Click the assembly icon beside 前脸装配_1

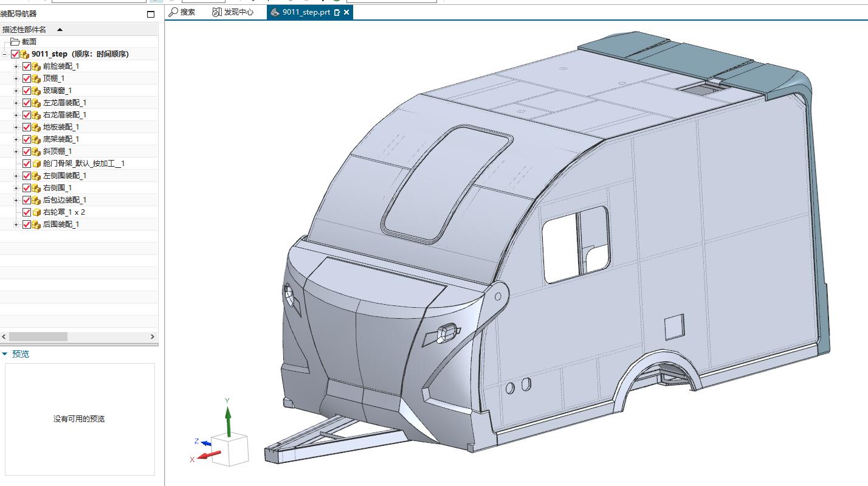point(36,66)
